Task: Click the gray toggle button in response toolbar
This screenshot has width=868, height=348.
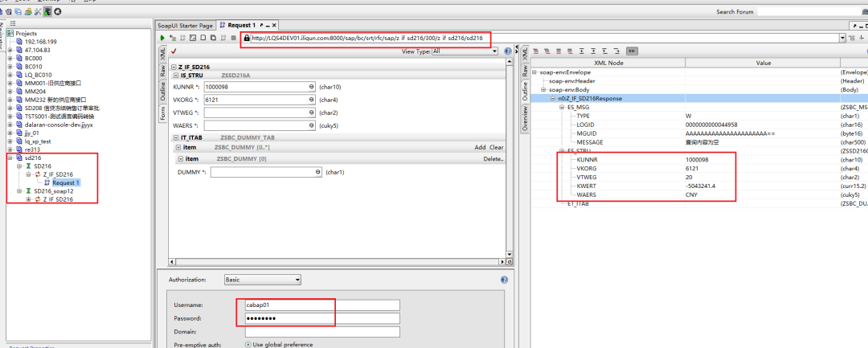Action: pos(633,51)
